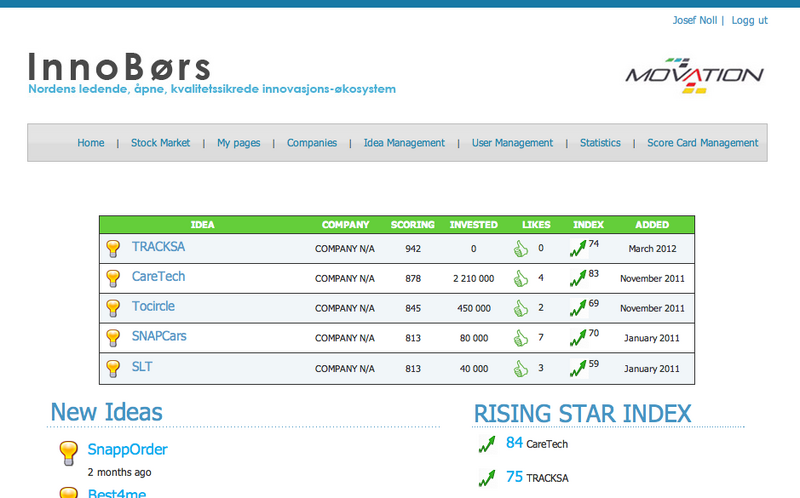
Task: Open 84 CareTech in Rising Star Index
Action: pyautogui.click(x=537, y=443)
